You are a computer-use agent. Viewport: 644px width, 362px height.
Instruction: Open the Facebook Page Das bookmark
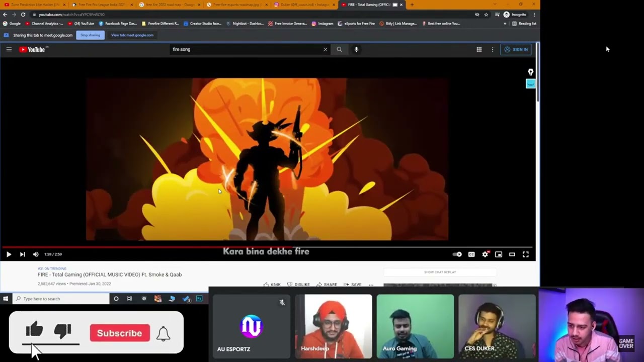click(x=118, y=24)
